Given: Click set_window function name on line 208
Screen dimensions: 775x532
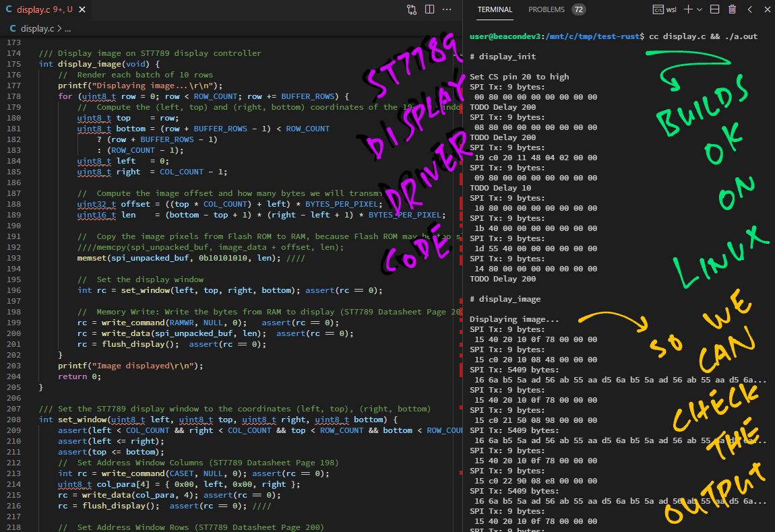Looking at the screenshot, I should tap(82, 420).
